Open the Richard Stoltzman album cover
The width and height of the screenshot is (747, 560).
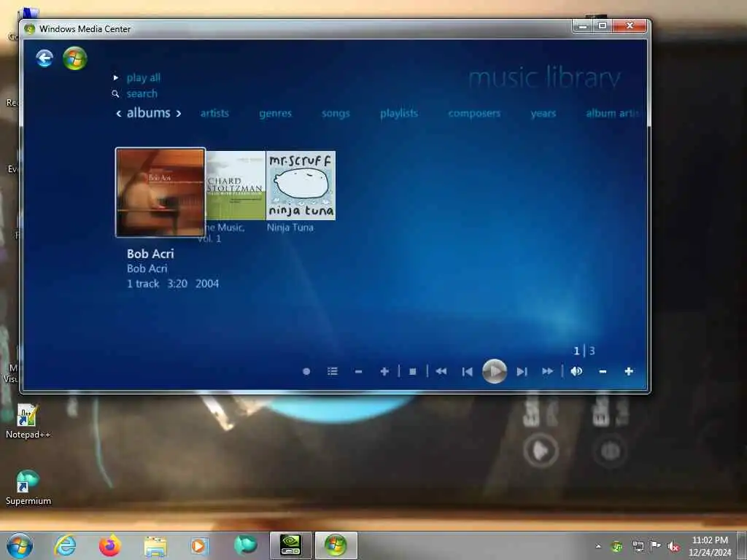pos(236,185)
